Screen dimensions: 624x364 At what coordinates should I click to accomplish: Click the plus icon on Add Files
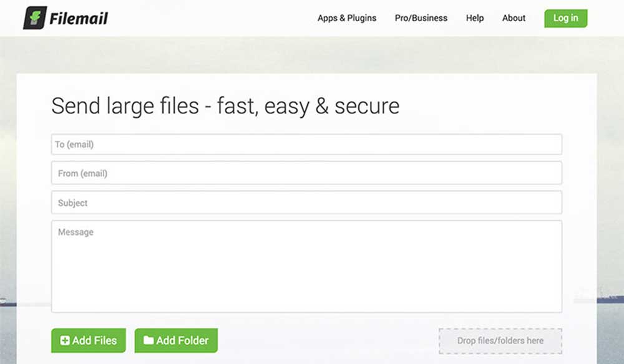tap(64, 341)
